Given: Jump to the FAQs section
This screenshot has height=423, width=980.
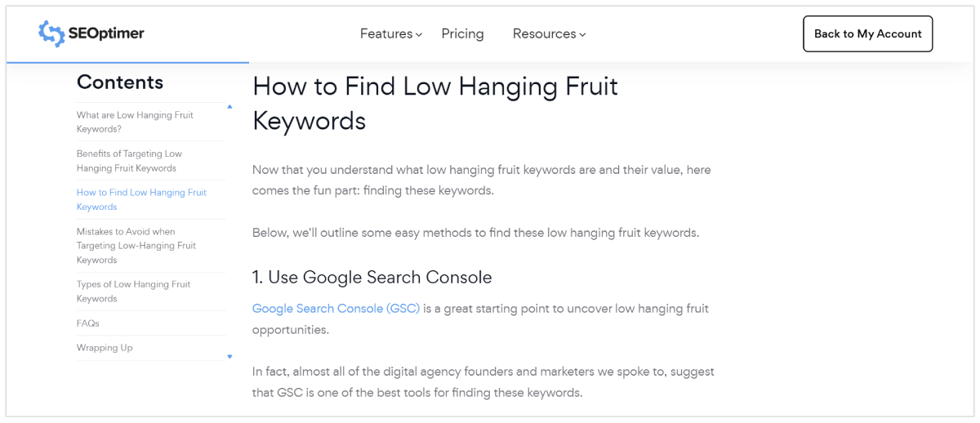Looking at the screenshot, I should click(x=88, y=323).
